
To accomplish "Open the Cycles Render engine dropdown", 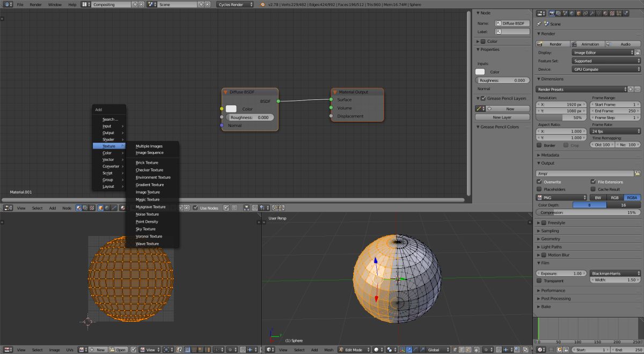I will tap(236, 4).
